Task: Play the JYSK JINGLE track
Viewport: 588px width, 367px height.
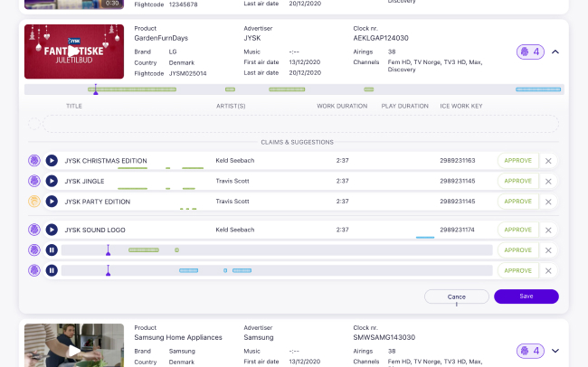Action: [52, 181]
